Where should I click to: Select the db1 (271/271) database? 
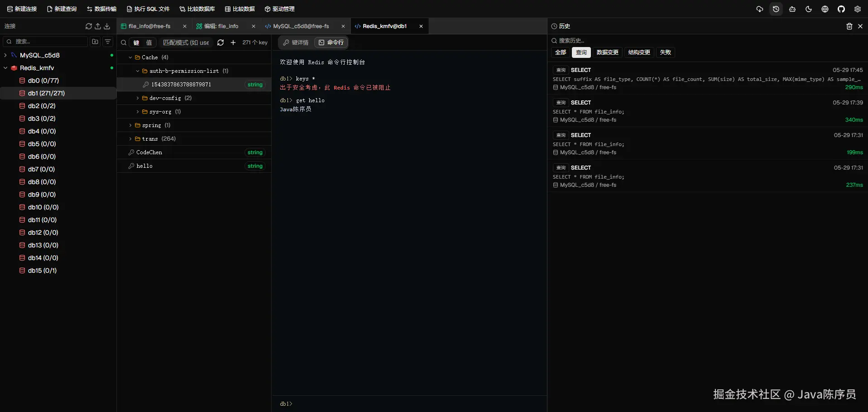click(x=58, y=93)
